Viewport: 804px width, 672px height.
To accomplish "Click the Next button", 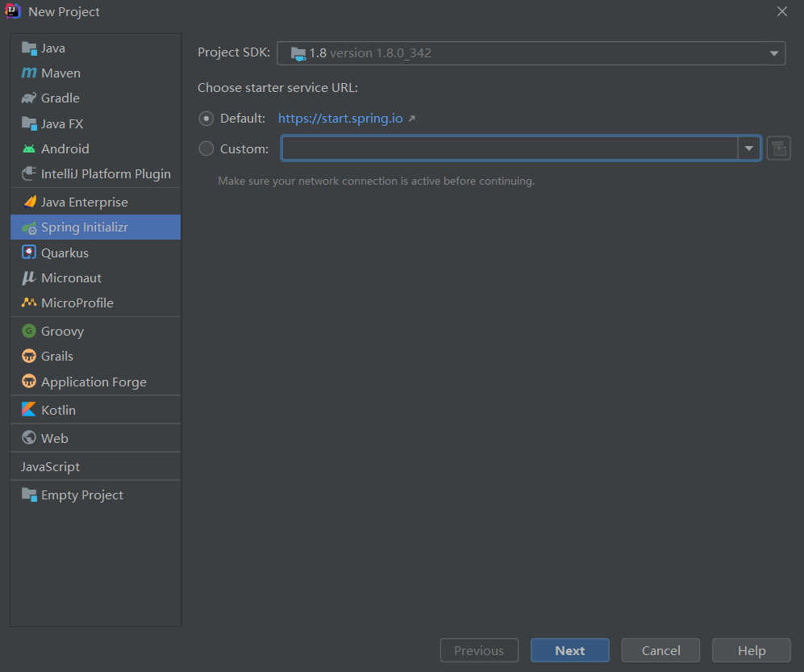I will 569,650.
